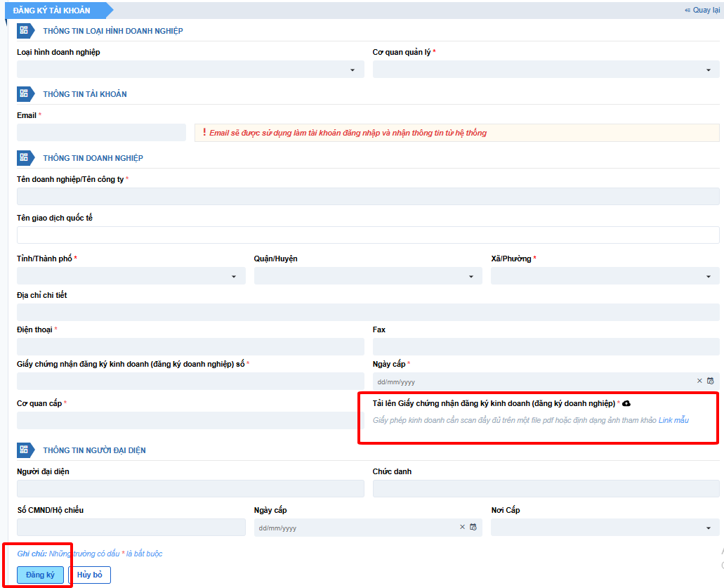Click the email login notice text
724x588 pixels.
(x=348, y=133)
